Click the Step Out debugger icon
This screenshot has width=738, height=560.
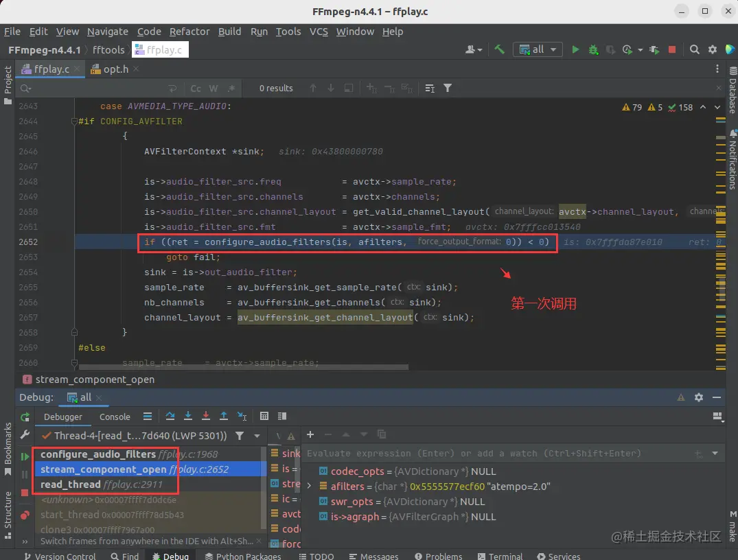(224, 416)
